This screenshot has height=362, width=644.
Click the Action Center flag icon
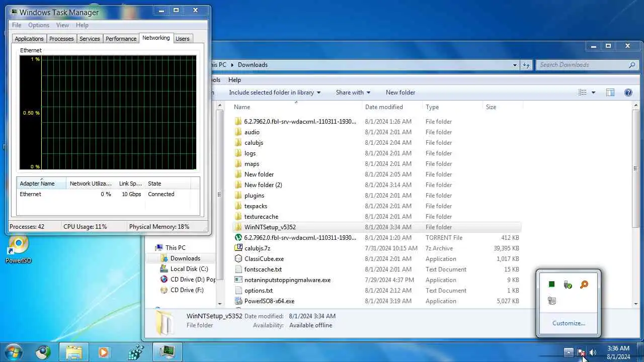582,352
